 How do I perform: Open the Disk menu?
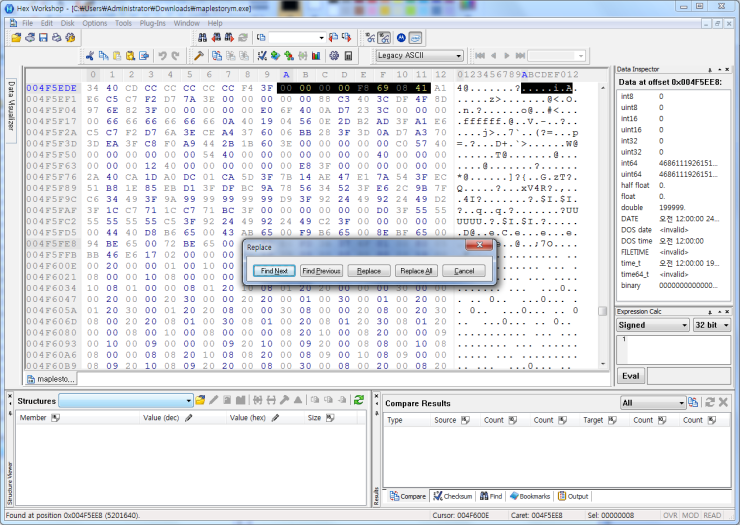click(67, 23)
